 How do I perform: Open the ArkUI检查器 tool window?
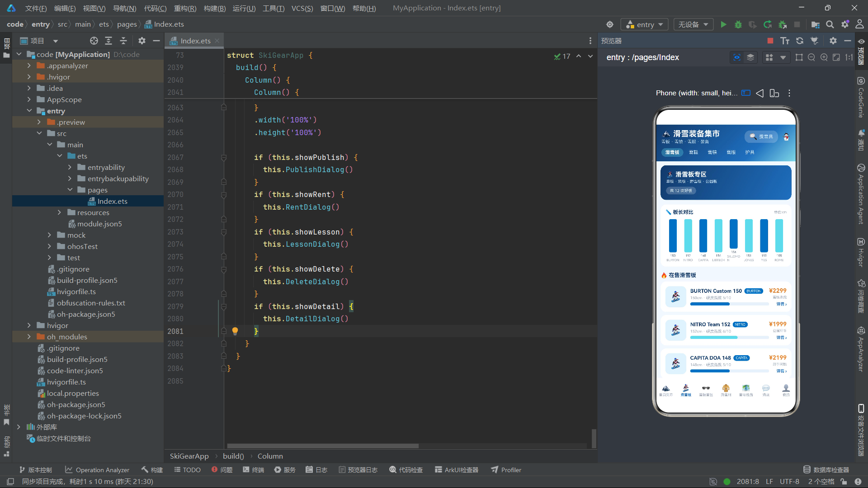click(457, 470)
